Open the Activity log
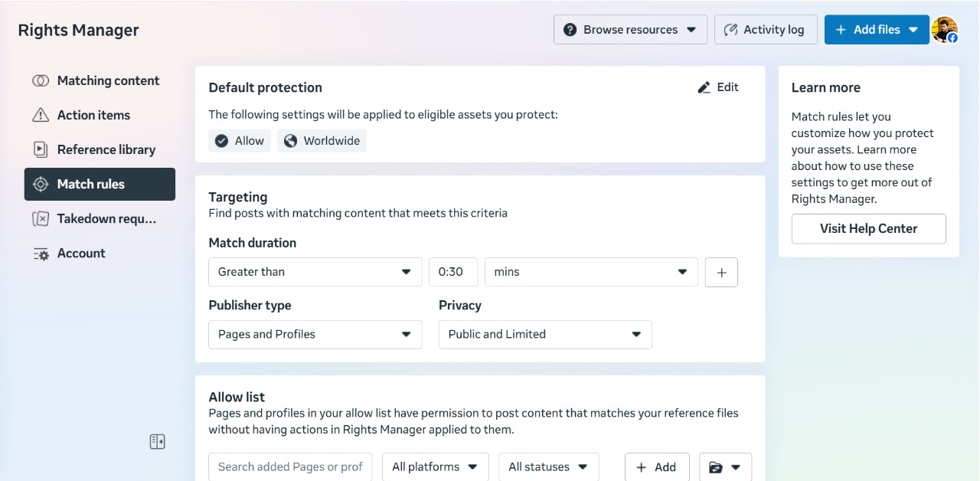980x481 pixels. click(x=765, y=30)
